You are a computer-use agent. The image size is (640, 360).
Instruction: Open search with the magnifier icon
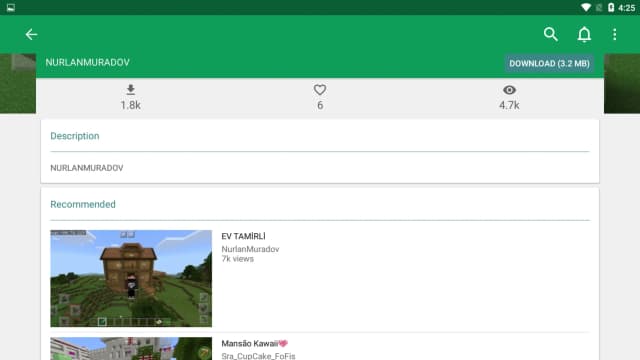click(551, 34)
